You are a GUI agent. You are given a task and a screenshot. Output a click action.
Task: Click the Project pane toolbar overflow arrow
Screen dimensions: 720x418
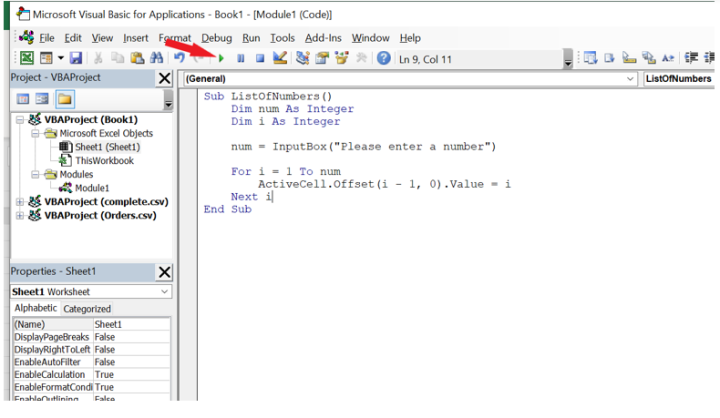(x=168, y=100)
